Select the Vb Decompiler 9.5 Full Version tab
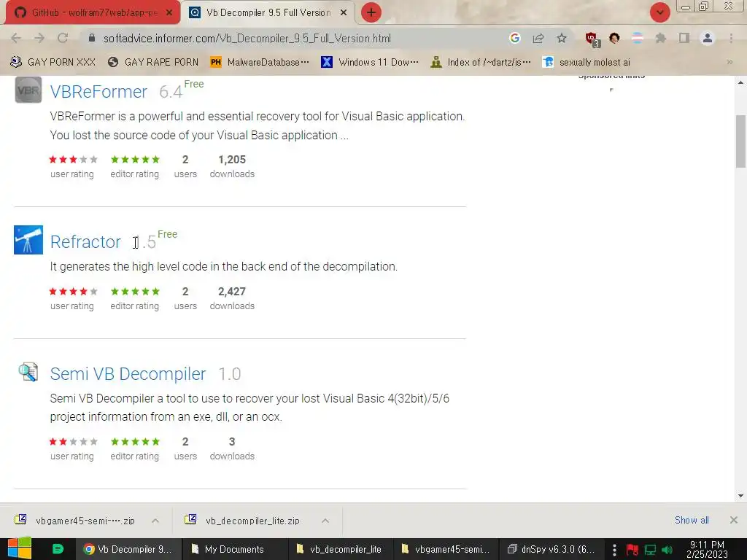 268,12
